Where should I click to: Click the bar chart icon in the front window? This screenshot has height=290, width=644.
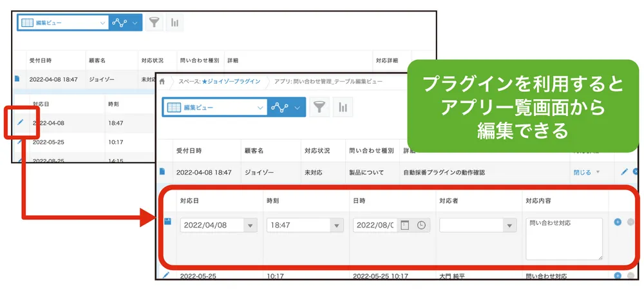pos(343,107)
